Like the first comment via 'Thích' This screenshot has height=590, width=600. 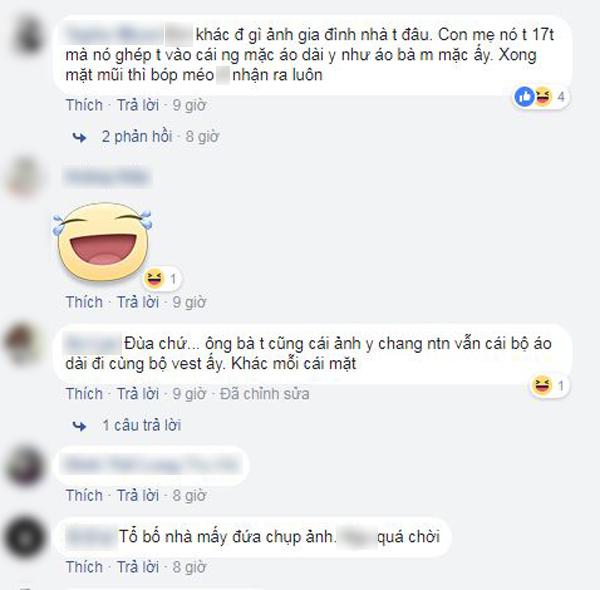[x=84, y=105]
